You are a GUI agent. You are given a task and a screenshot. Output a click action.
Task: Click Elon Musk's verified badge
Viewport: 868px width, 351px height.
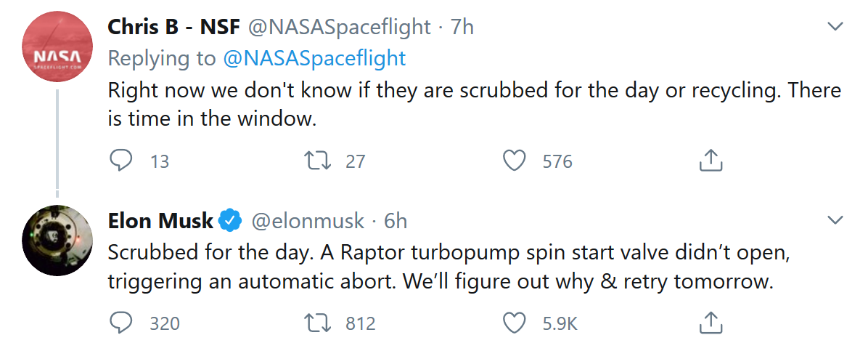coord(231,219)
